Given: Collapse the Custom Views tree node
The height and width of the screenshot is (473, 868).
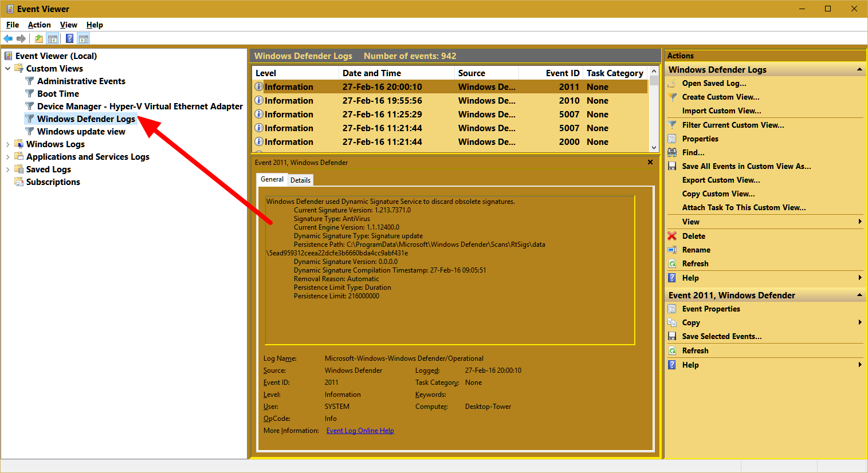Looking at the screenshot, I should (x=7, y=69).
